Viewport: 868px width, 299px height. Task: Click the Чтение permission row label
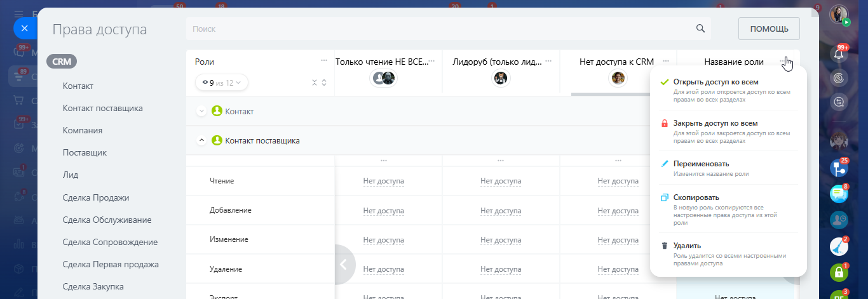coord(222,181)
